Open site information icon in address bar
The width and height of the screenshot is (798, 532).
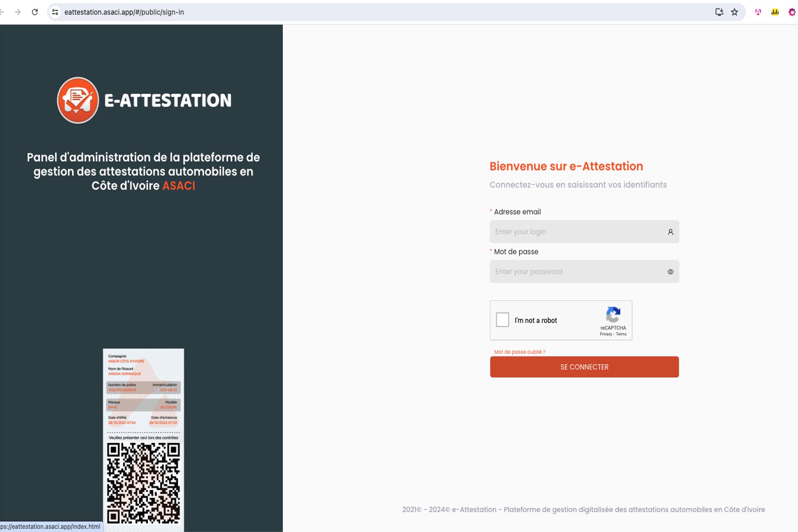coord(55,12)
